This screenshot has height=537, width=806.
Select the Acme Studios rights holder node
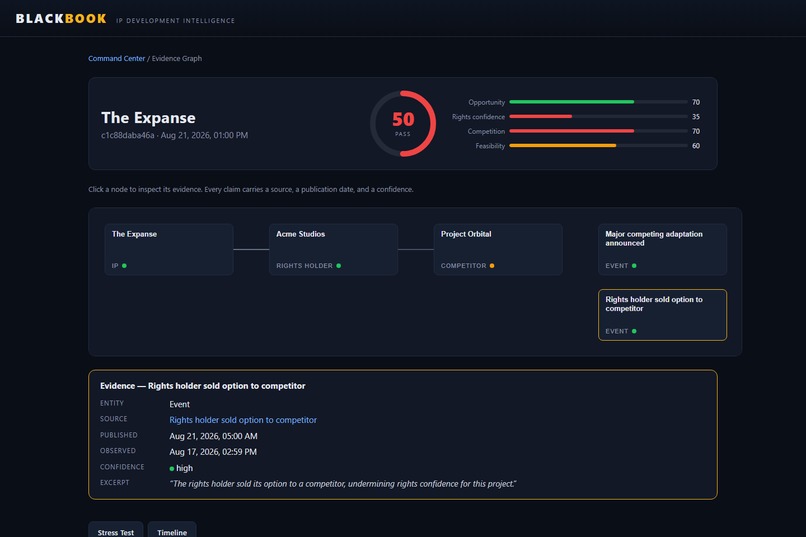pyautogui.click(x=333, y=249)
